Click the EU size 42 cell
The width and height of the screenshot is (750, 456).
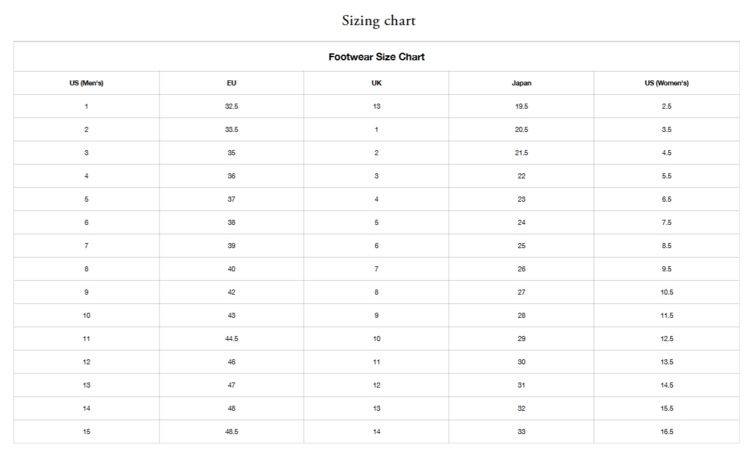click(231, 292)
